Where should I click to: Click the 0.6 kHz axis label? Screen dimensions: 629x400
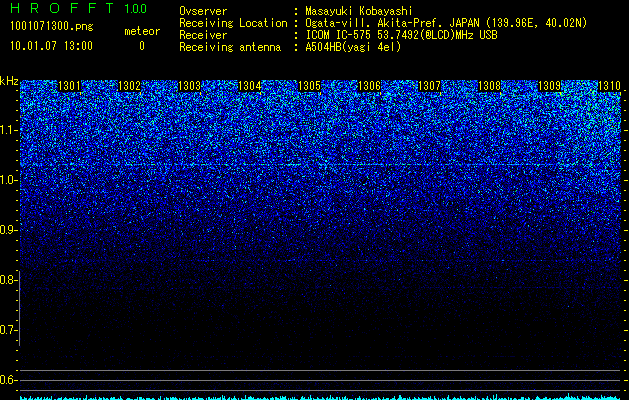click(8, 380)
